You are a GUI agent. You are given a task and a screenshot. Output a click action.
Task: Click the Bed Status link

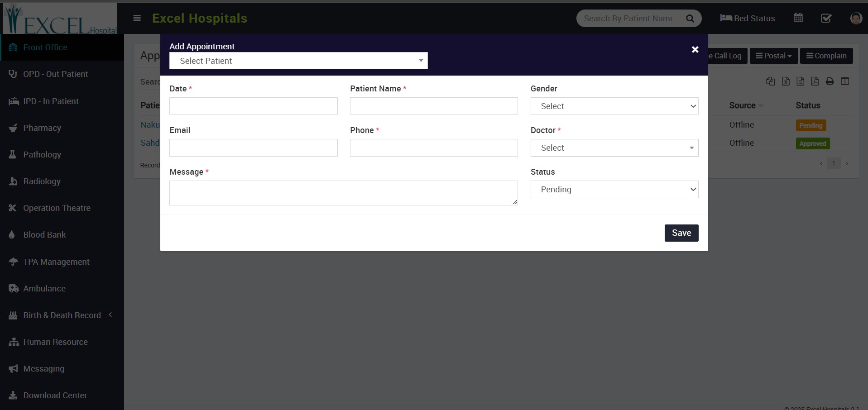click(x=748, y=19)
